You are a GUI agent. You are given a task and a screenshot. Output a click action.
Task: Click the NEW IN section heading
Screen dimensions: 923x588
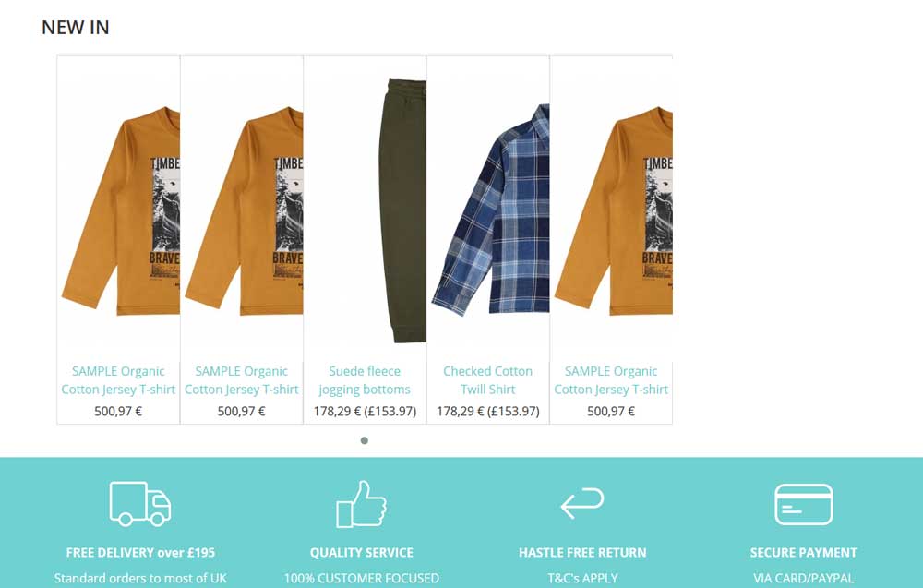[76, 28]
